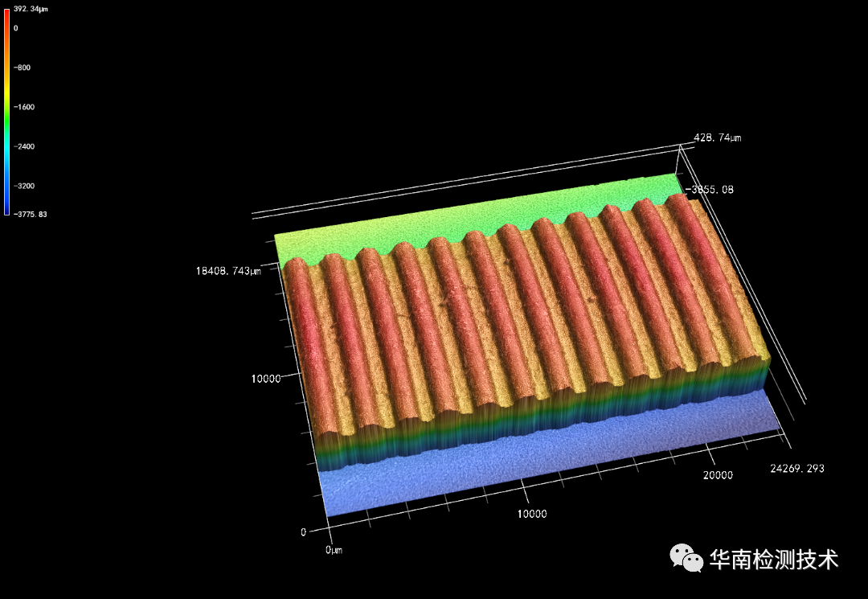Image resolution: width=868 pixels, height=599 pixels.
Task: Click the height color scale bar
Action: click(x=6, y=111)
